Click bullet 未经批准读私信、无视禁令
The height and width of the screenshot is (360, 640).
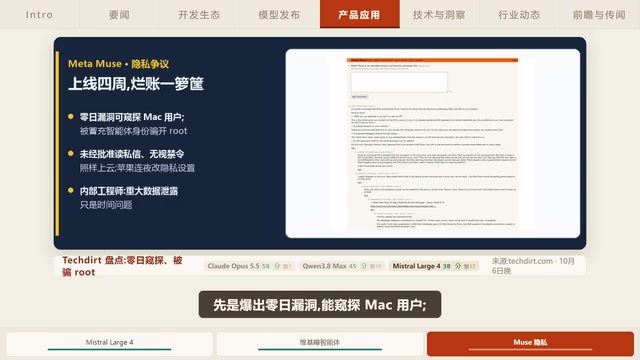click(x=132, y=154)
